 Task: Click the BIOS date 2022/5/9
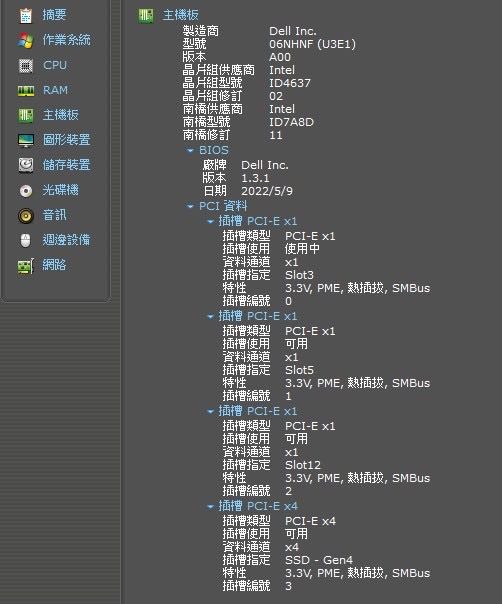267,191
